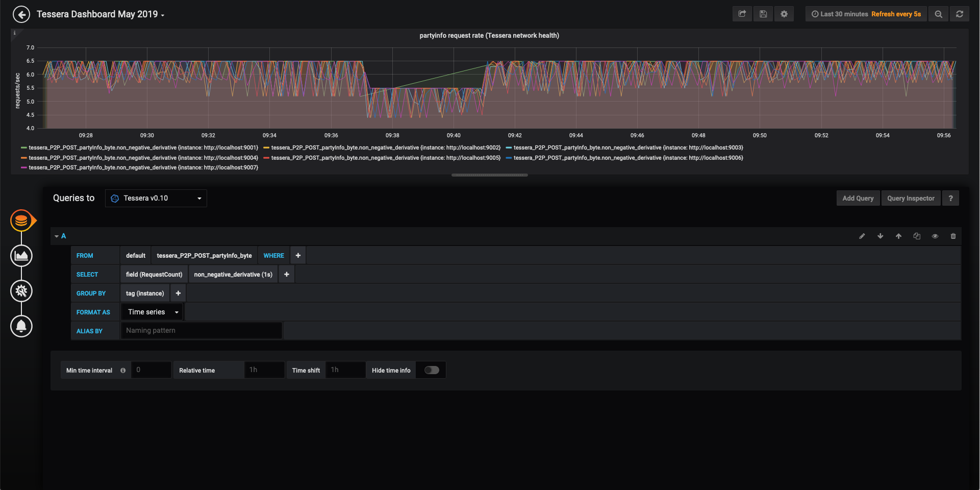Add a WHERE condition plus button
Screen dimensions: 980x490
(298, 255)
